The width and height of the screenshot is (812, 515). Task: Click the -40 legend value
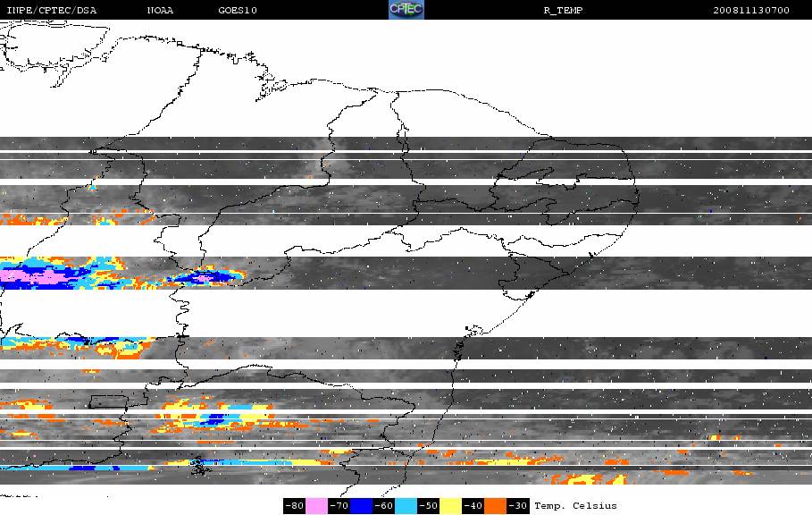coord(473,506)
